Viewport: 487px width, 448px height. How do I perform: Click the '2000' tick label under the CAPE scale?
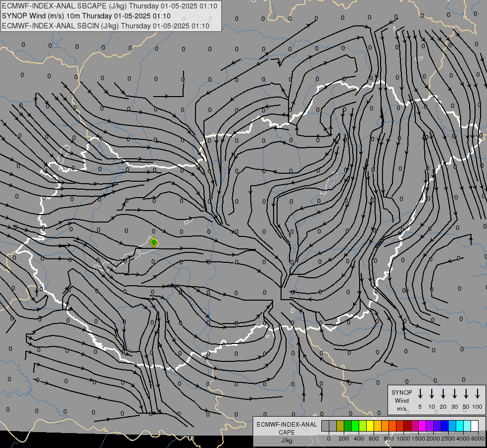pos(433,439)
